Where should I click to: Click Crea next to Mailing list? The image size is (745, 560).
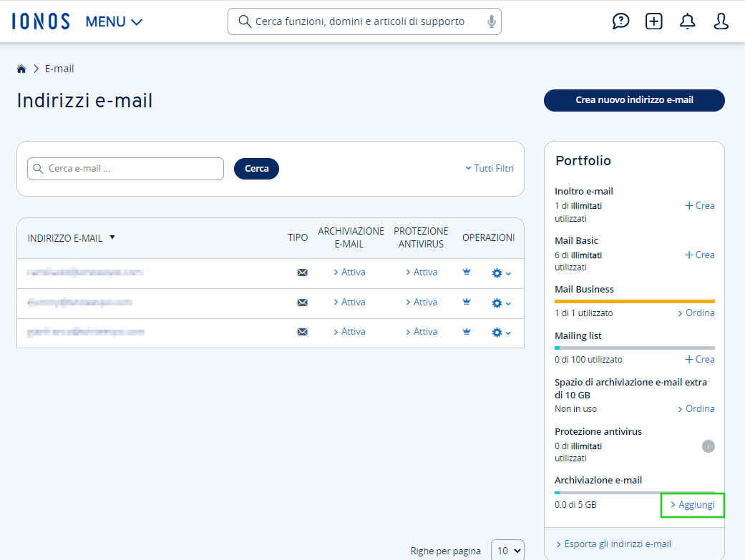tap(700, 360)
